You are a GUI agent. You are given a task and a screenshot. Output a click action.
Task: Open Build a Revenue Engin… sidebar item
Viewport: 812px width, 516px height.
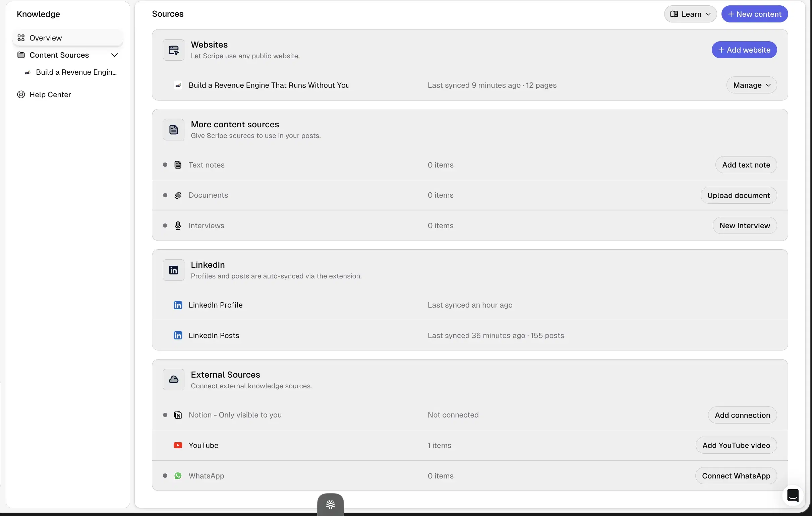[x=71, y=72]
